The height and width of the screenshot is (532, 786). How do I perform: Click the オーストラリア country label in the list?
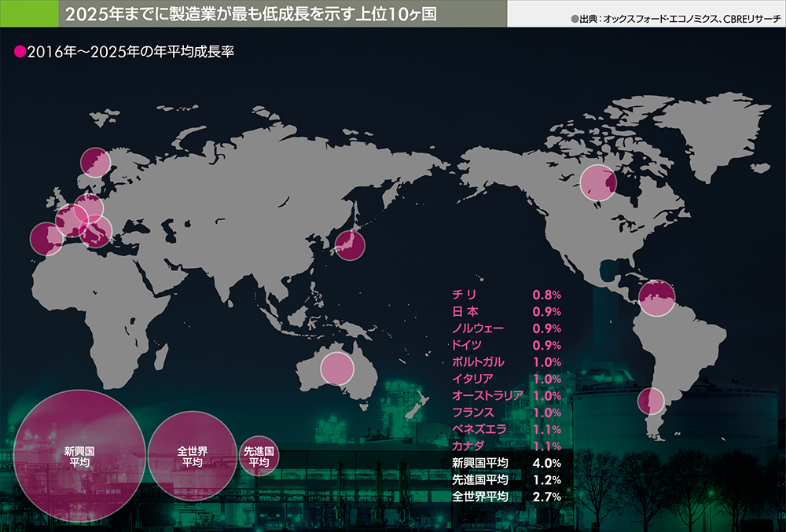tap(488, 396)
